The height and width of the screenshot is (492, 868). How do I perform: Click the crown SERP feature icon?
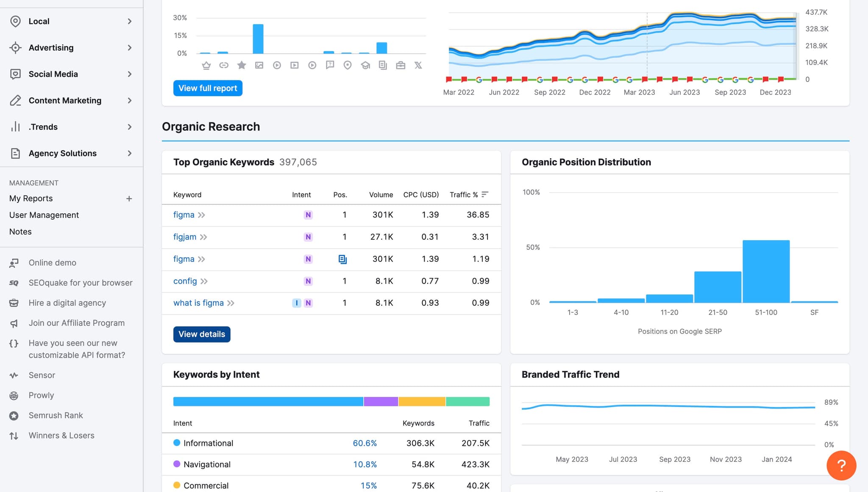coord(206,65)
